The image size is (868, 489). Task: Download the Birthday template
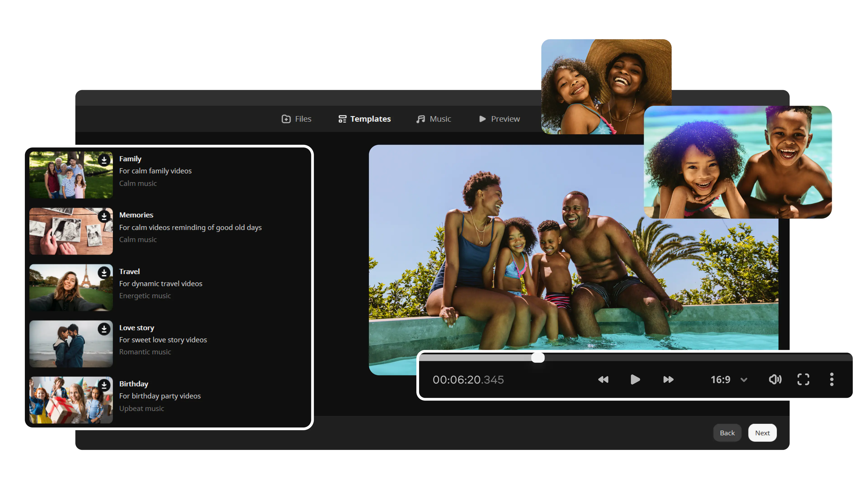pyautogui.click(x=104, y=385)
